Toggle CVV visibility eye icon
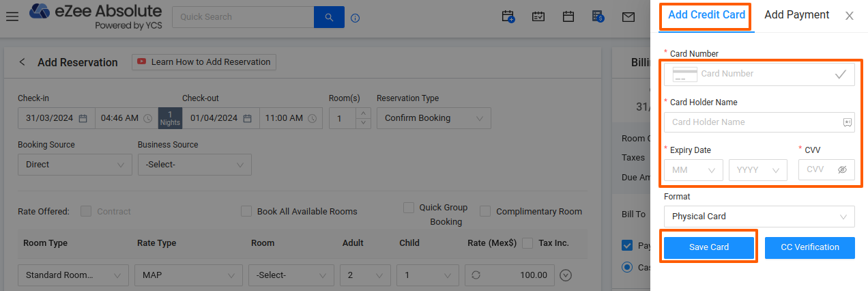868x291 pixels. [x=842, y=170]
